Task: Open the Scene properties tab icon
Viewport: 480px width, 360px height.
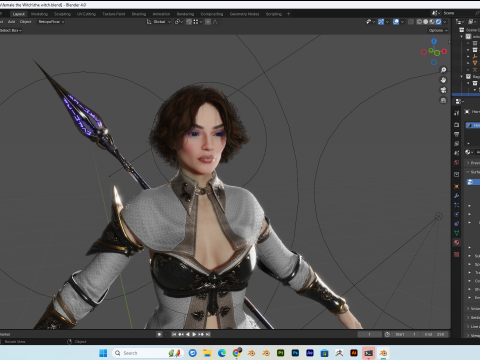Action: (457, 153)
